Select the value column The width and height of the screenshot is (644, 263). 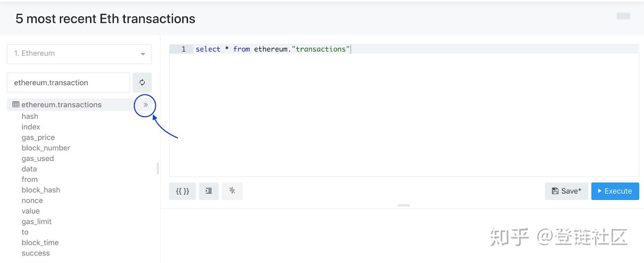tap(30, 211)
